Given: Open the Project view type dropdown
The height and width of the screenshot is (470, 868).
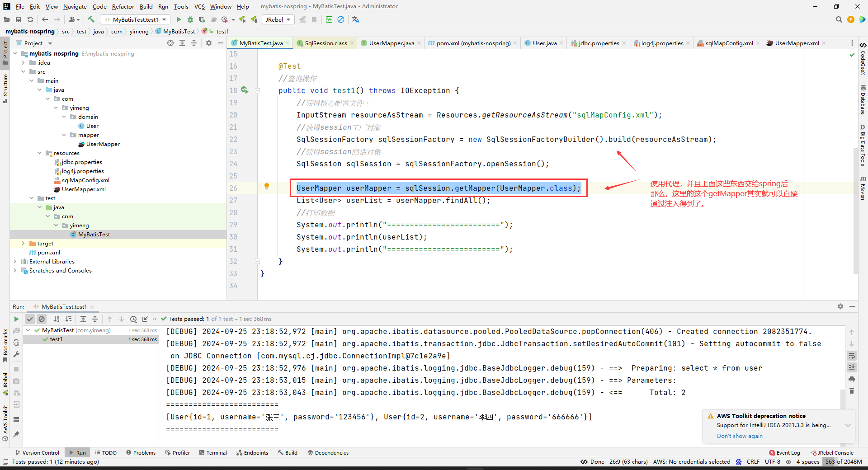Looking at the screenshot, I should pos(34,43).
